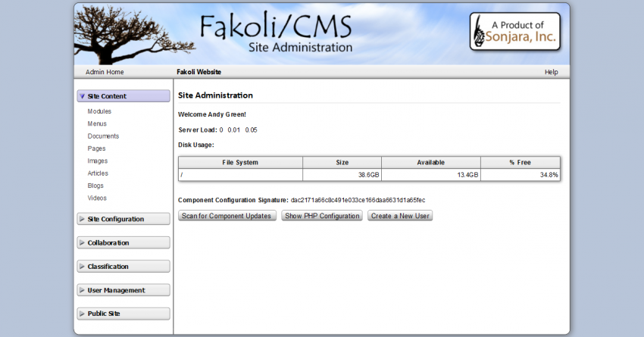Click Show PHP Configuration button
This screenshot has width=644, height=337.
[x=322, y=216]
